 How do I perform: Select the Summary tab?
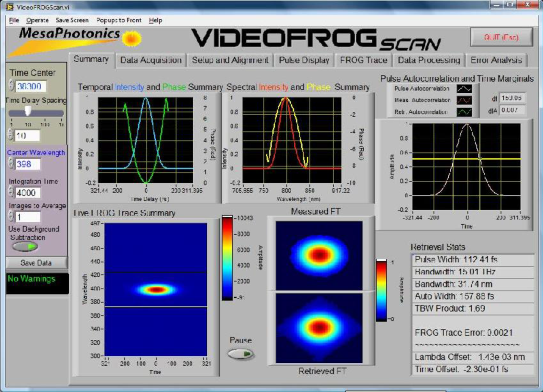pyautogui.click(x=91, y=60)
